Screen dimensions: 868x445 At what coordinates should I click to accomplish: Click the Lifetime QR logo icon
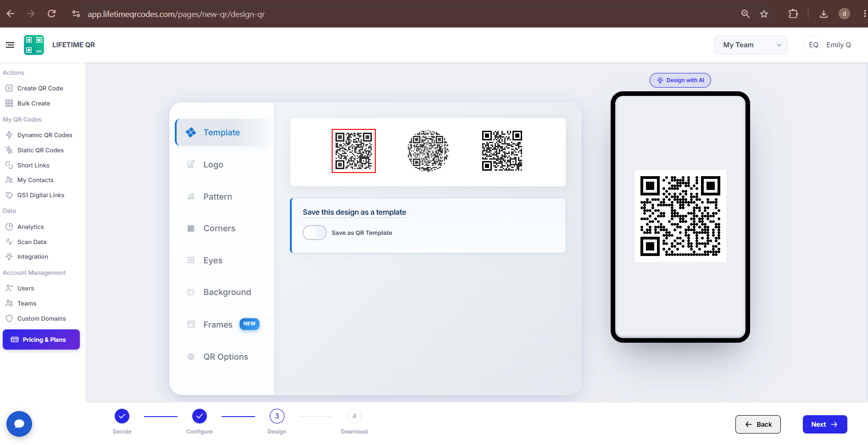[34, 45]
